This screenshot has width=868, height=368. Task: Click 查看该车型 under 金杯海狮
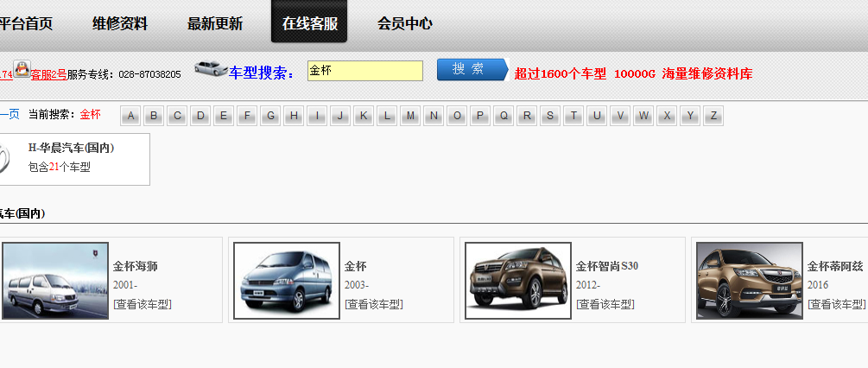click(x=143, y=304)
